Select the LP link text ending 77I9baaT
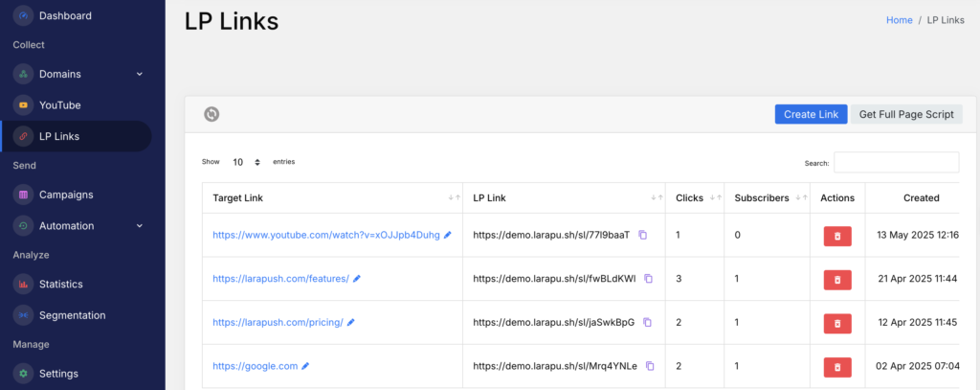Viewport: 980px width, 390px height. (x=551, y=236)
